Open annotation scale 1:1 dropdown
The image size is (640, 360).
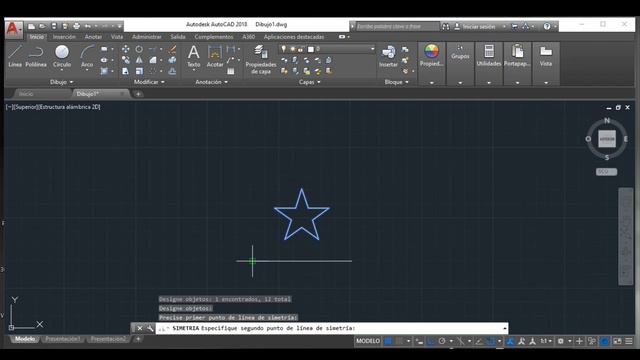point(546,341)
